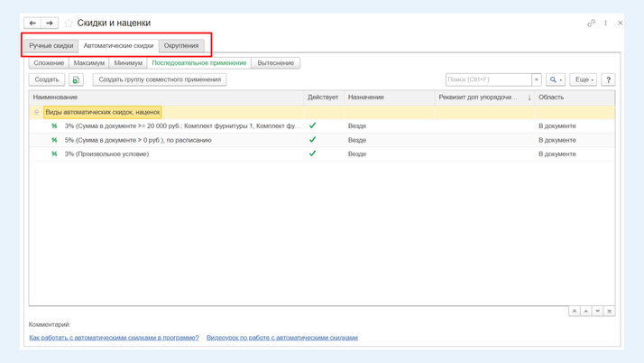Open the Видеоурок по работе link
Screen dimensions: 644x363
pyautogui.click(x=281, y=338)
